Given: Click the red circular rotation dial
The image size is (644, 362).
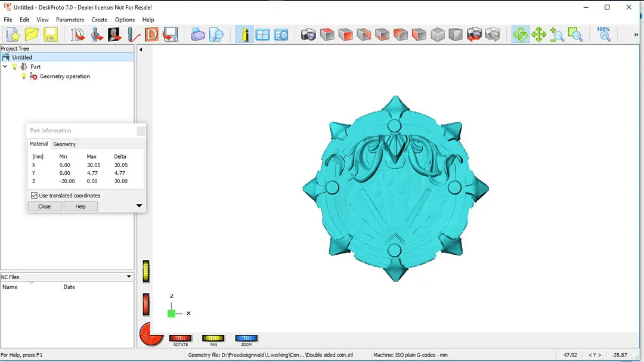Looking at the screenshot, I should pyautogui.click(x=151, y=334).
